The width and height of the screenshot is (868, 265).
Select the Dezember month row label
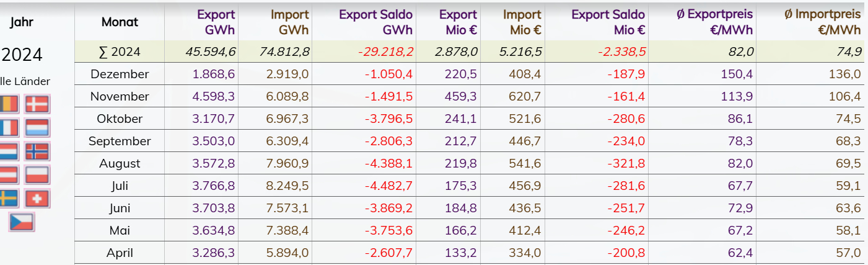120,74
